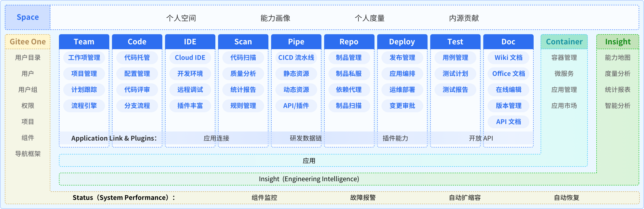This screenshot has height=209, width=644.
Task: Select the Test module header
Action: [455, 42]
